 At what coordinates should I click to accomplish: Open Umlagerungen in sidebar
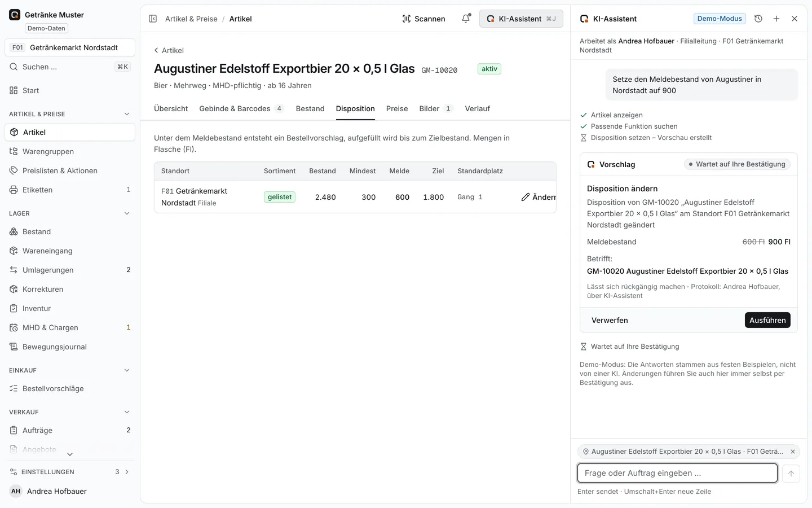70,270
